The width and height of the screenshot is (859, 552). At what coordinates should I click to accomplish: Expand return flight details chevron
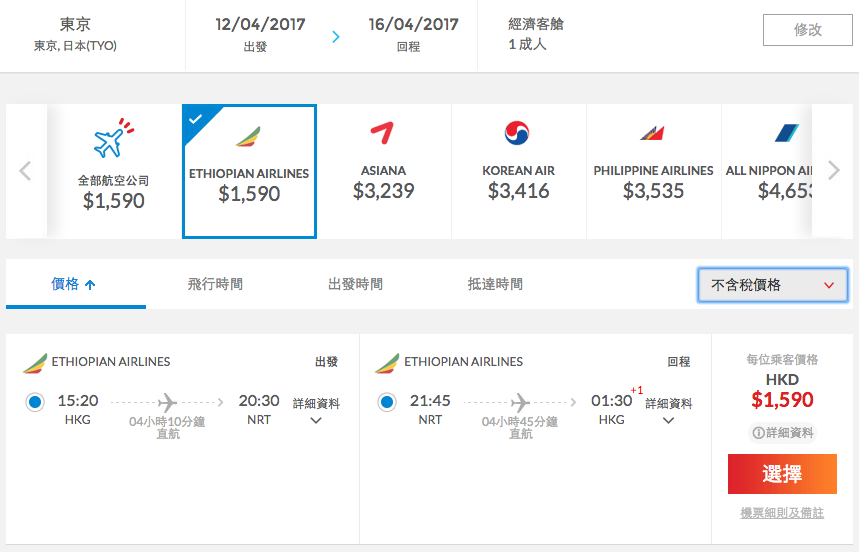(668, 421)
